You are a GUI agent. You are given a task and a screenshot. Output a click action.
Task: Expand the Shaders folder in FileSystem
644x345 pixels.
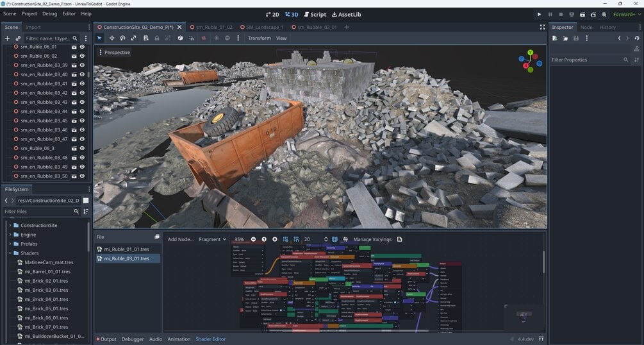point(10,253)
